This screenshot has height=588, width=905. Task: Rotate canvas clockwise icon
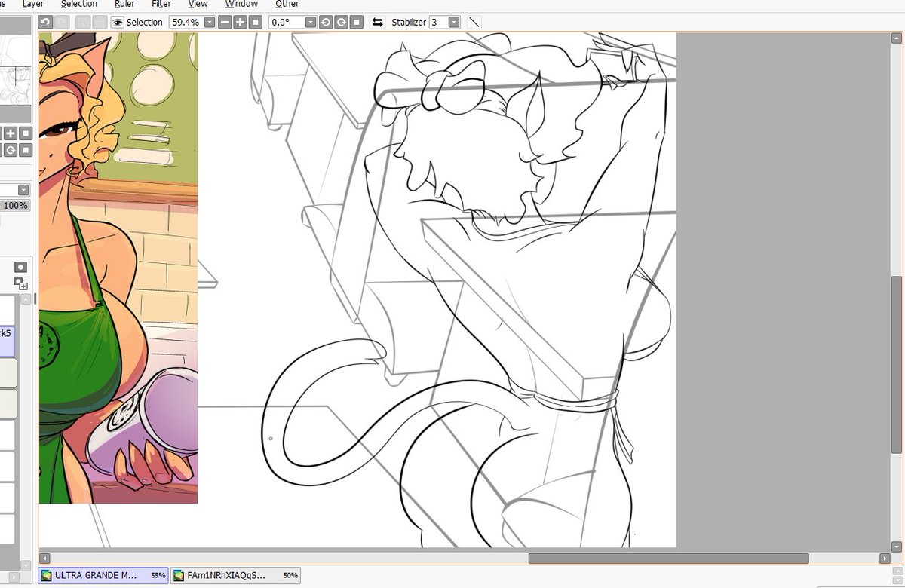(x=342, y=23)
